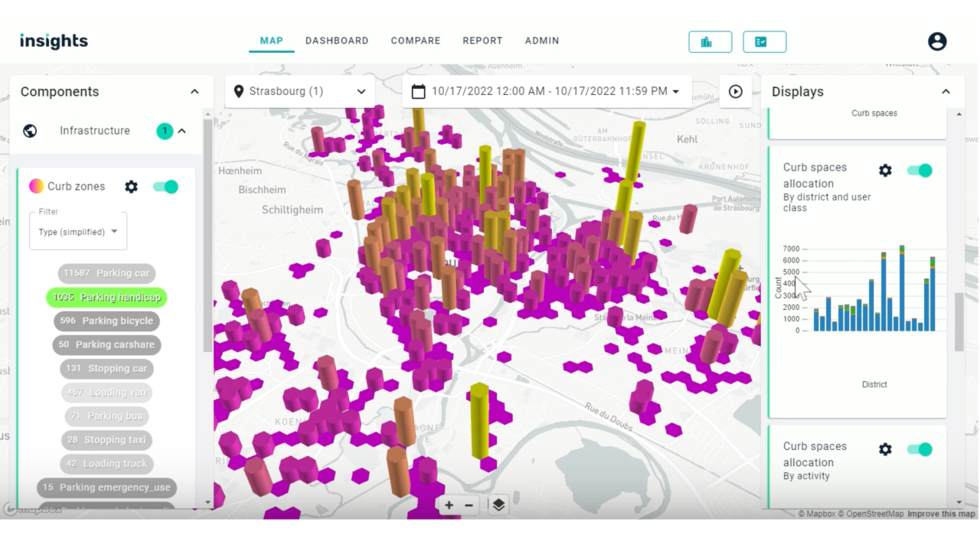Select the Stopping car filter chip
980x551 pixels.
point(107,368)
